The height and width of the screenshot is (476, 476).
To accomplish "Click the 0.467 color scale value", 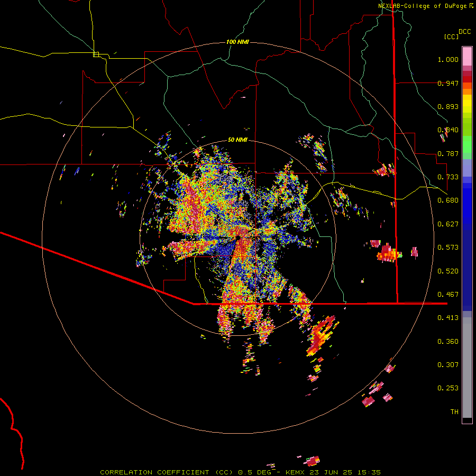I will coord(448,295).
